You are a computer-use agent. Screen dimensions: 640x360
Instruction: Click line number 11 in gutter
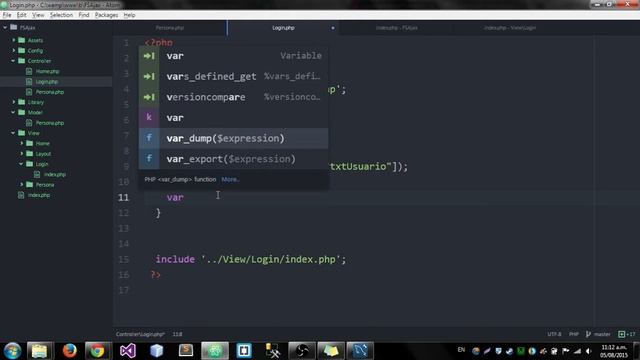click(x=123, y=198)
